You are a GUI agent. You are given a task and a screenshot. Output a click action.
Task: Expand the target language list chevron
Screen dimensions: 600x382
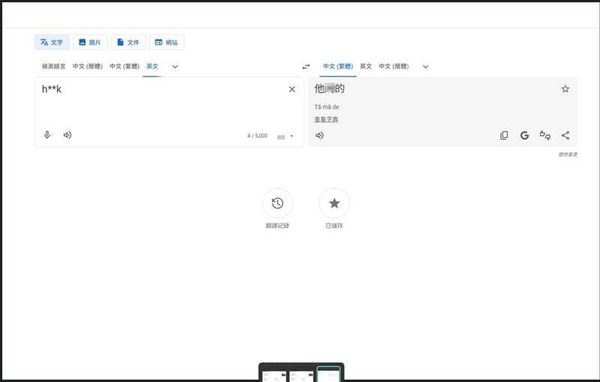[x=425, y=67]
